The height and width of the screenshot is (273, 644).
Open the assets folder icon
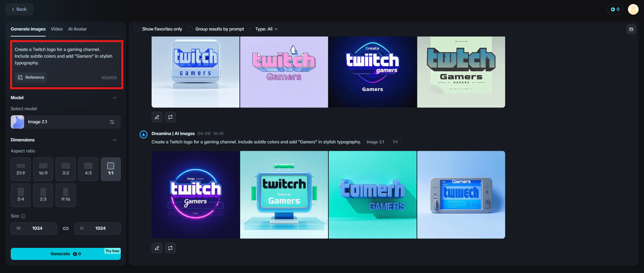click(x=631, y=29)
